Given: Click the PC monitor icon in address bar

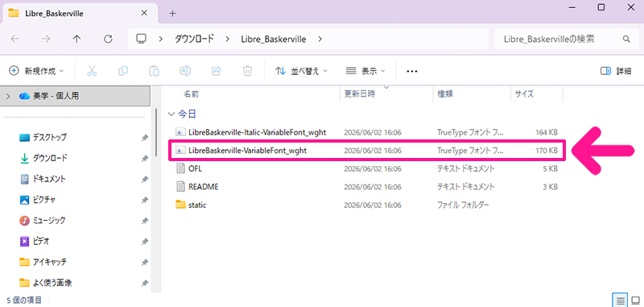Looking at the screenshot, I should pos(142,39).
